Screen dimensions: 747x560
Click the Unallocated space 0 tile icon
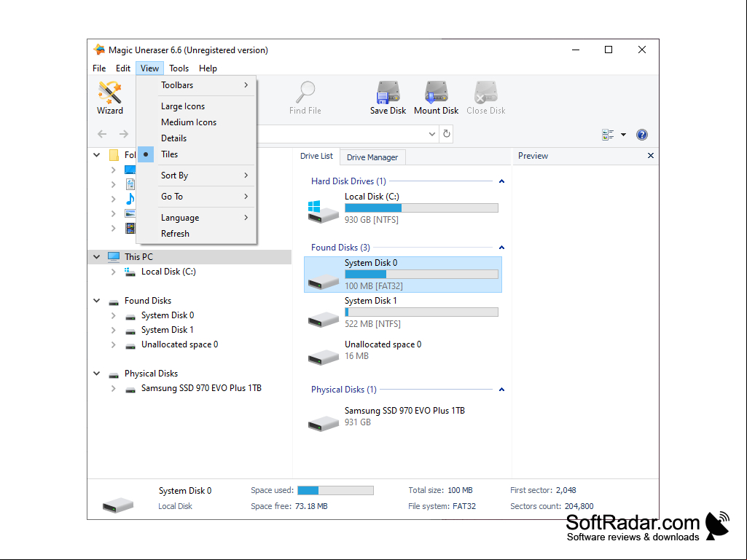tap(323, 357)
